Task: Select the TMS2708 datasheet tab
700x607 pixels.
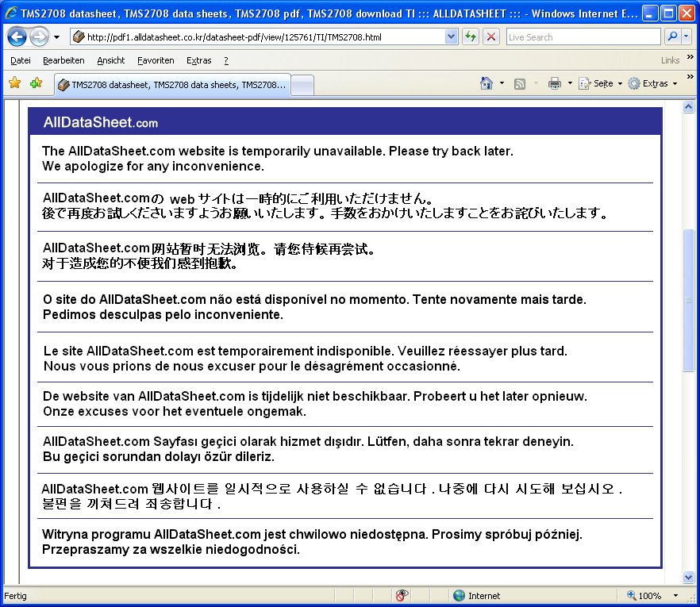Action: pos(172,85)
